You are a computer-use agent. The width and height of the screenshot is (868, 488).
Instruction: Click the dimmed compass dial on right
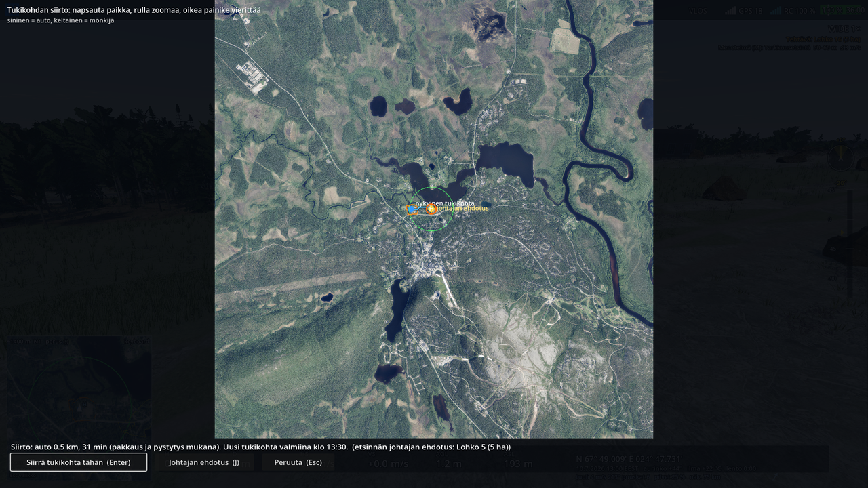[x=841, y=158]
